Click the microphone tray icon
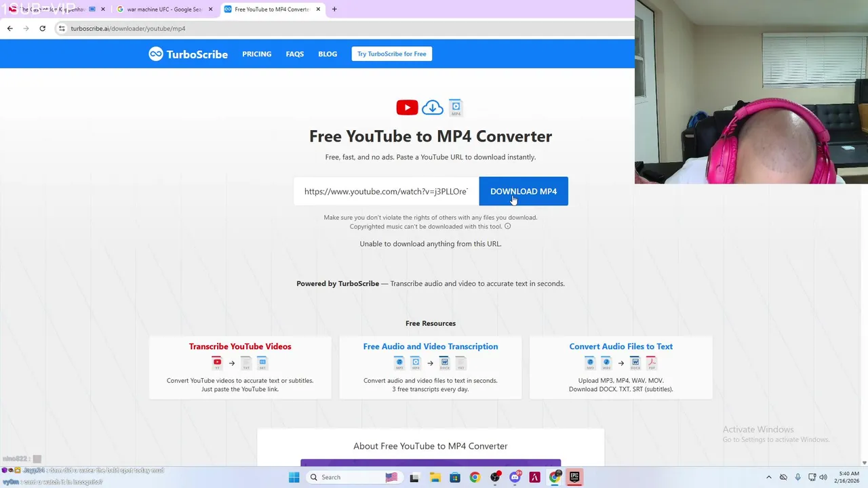868x488 pixels. (x=797, y=477)
